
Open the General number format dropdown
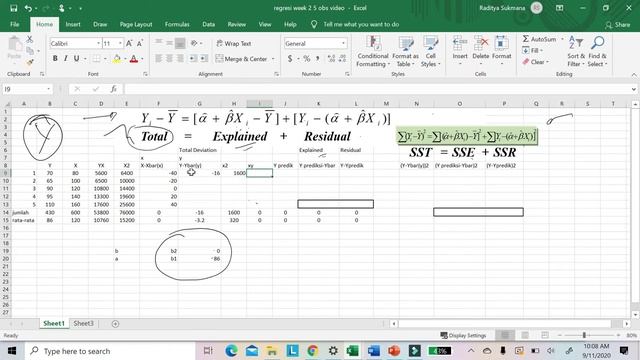coord(343,43)
